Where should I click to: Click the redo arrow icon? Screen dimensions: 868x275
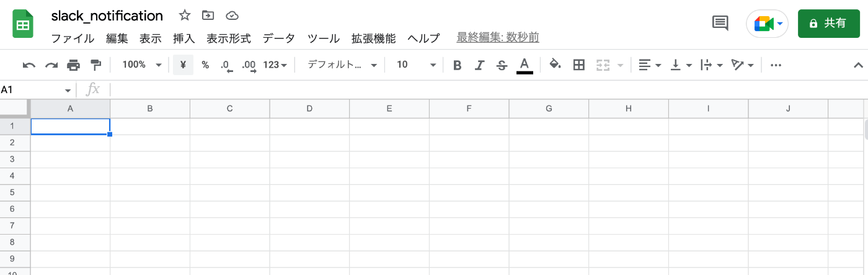point(51,65)
